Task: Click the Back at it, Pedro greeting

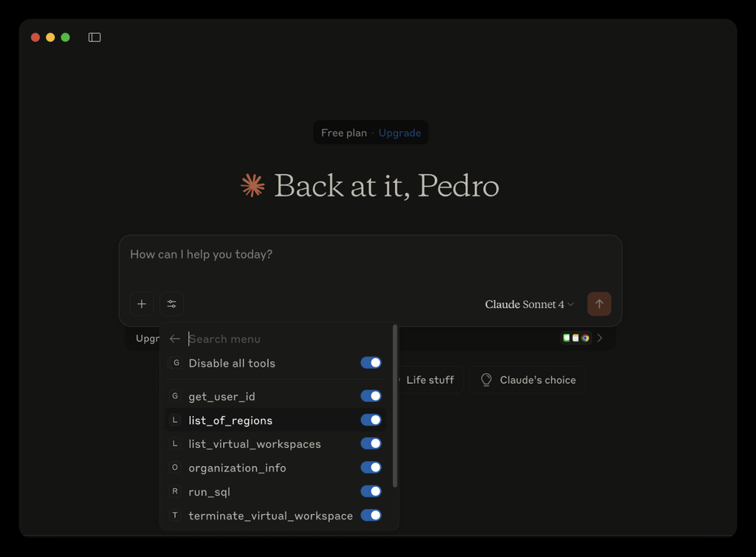Action: pyautogui.click(x=386, y=185)
